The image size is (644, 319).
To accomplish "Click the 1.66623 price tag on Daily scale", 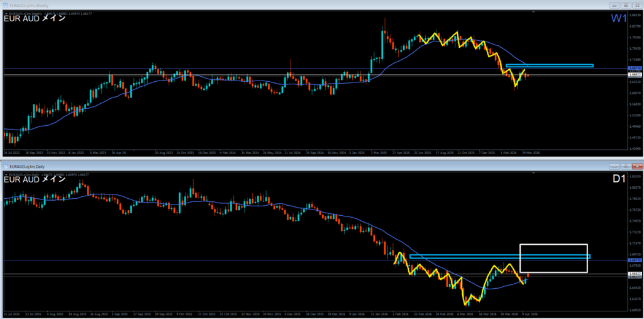I will tap(635, 274).
